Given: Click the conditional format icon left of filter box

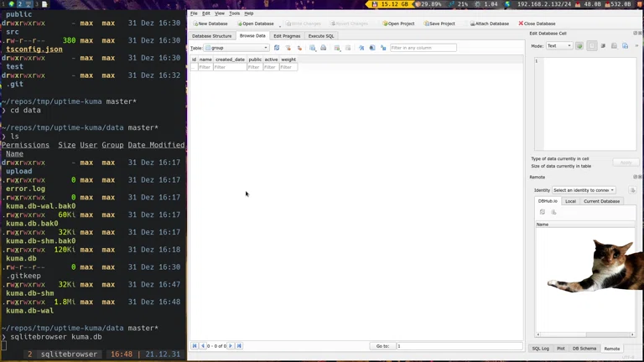Looking at the screenshot, I should click(x=383, y=48).
